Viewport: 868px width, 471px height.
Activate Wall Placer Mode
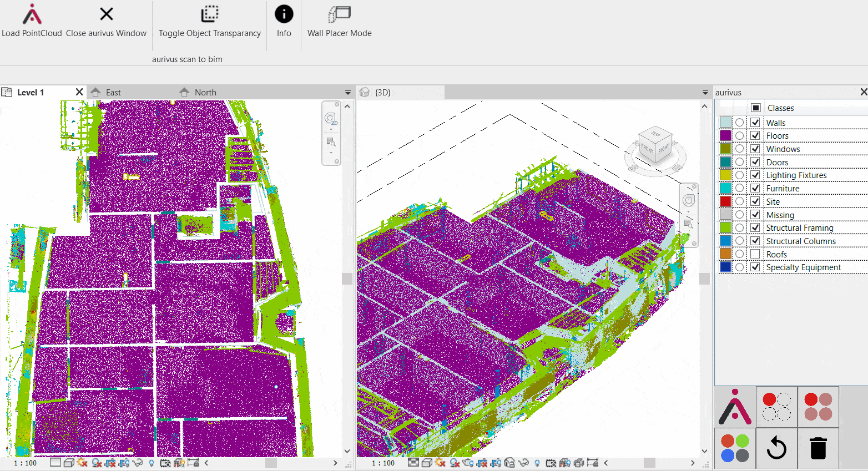pos(339,15)
